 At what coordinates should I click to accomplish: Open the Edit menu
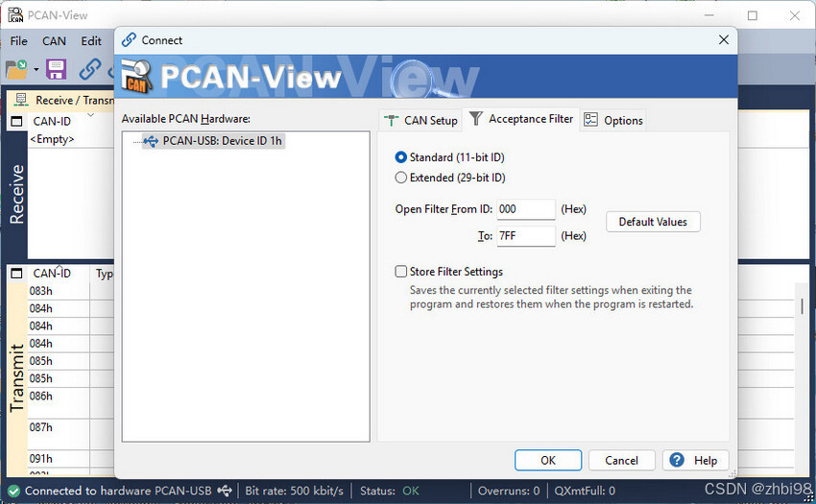[91, 40]
